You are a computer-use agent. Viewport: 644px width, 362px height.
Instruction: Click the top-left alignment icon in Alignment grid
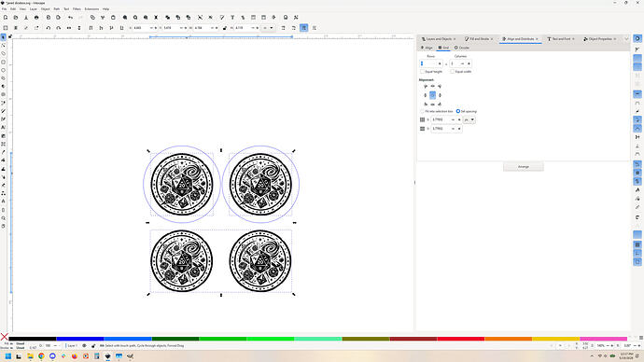tap(426, 86)
